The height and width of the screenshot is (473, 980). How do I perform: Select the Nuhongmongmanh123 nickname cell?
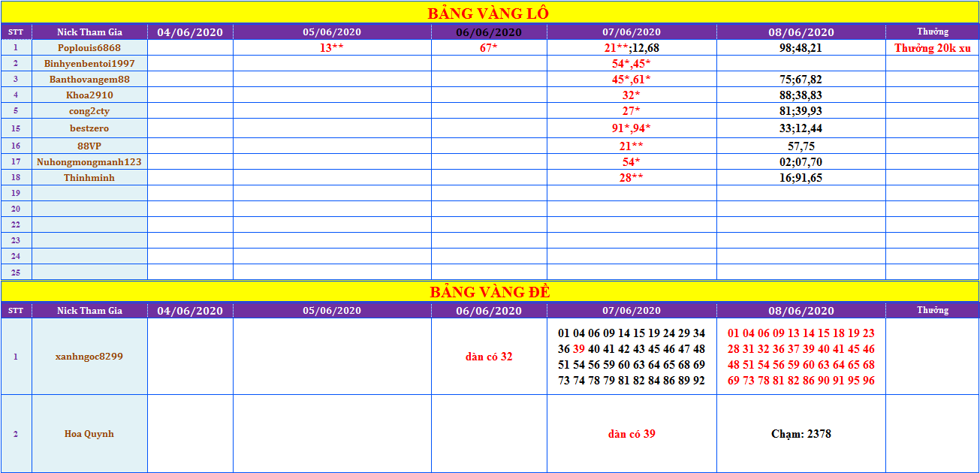click(x=89, y=161)
